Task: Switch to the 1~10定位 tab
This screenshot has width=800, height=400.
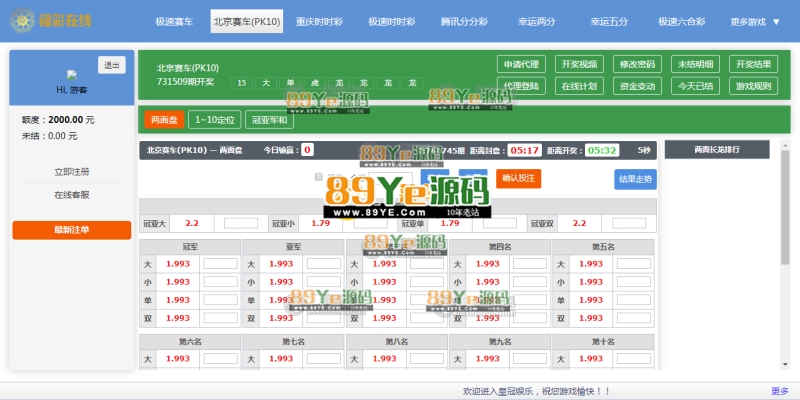Action: click(x=215, y=120)
